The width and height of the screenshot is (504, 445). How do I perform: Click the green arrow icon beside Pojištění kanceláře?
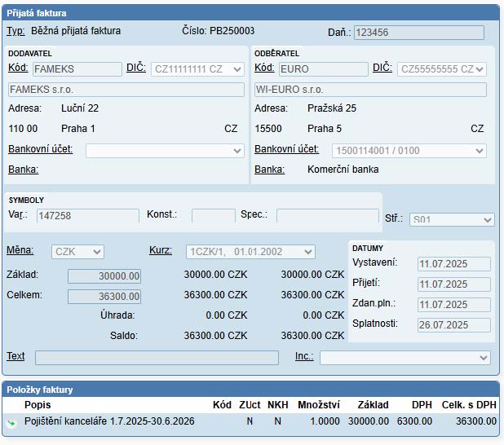(12, 422)
